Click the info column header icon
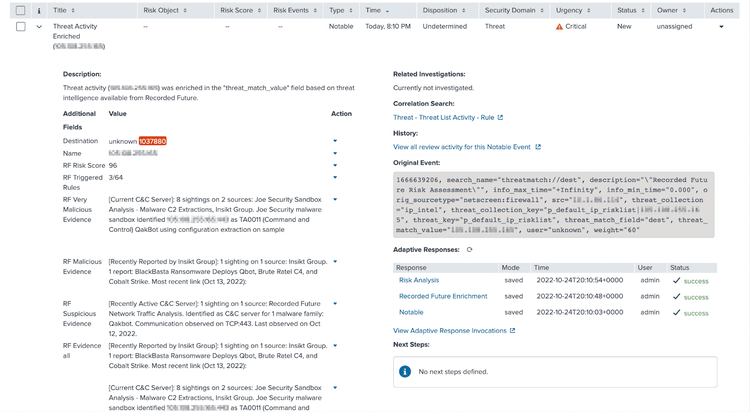The image size is (750, 412). click(x=39, y=10)
